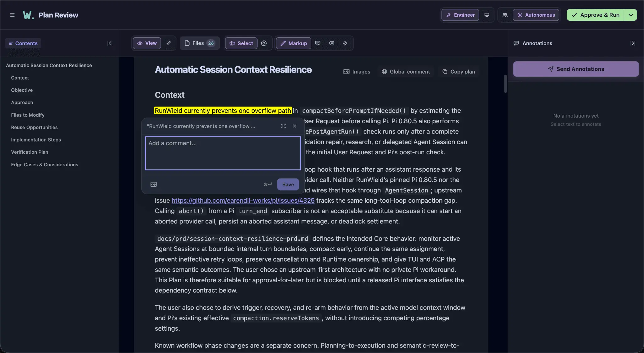Viewport: 644px width, 353px height.
Task: Go to Files to Modify section
Action: coord(28,115)
